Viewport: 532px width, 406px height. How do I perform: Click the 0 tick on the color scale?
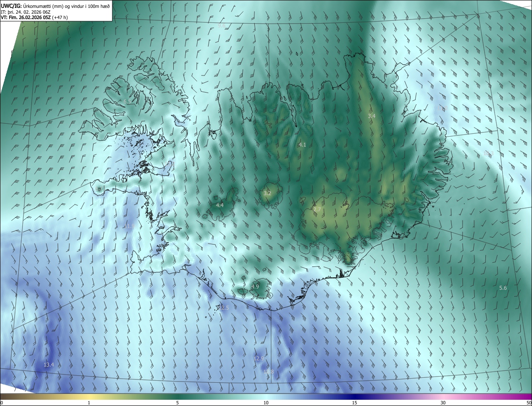point(2,403)
